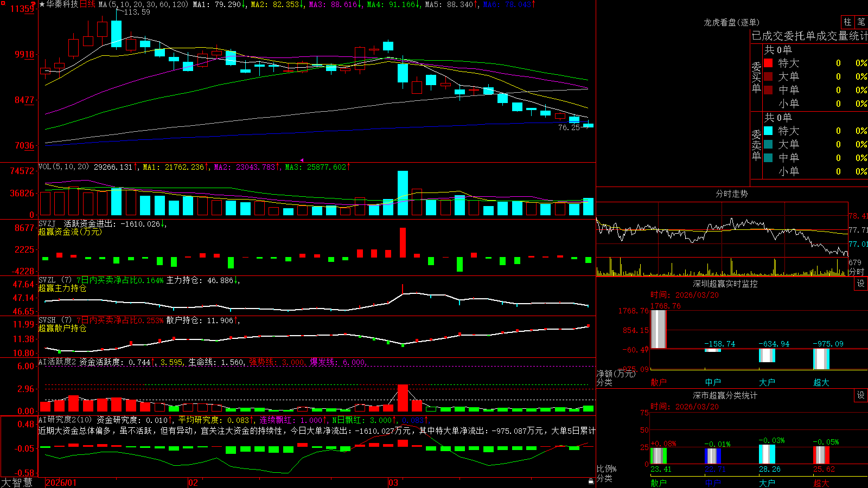Click the tallest cyan volume bar in March
The width and height of the screenshot is (868, 488).
(403, 193)
